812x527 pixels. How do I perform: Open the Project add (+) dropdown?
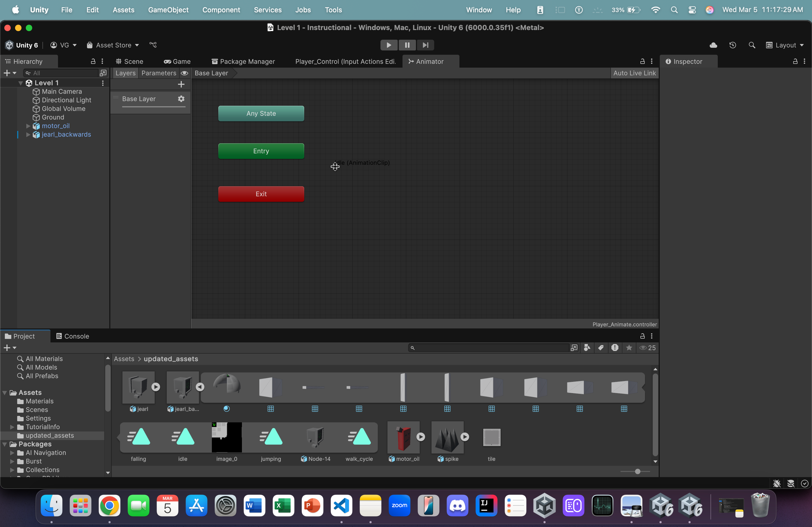pos(10,348)
